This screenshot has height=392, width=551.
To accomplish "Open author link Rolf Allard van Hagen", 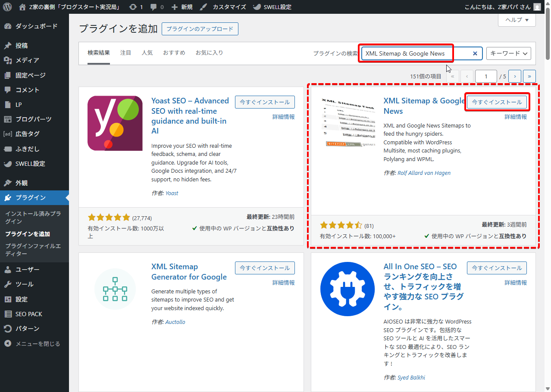I will pyautogui.click(x=424, y=173).
